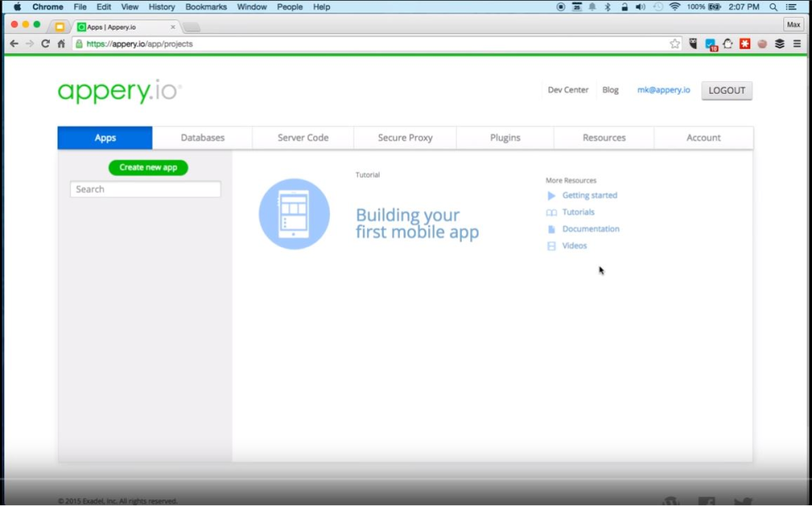Image resolution: width=812 pixels, height=506 pixels.
Task: Open the Getting started play icon
Action: pyautogui.click(x=551, y=195)
